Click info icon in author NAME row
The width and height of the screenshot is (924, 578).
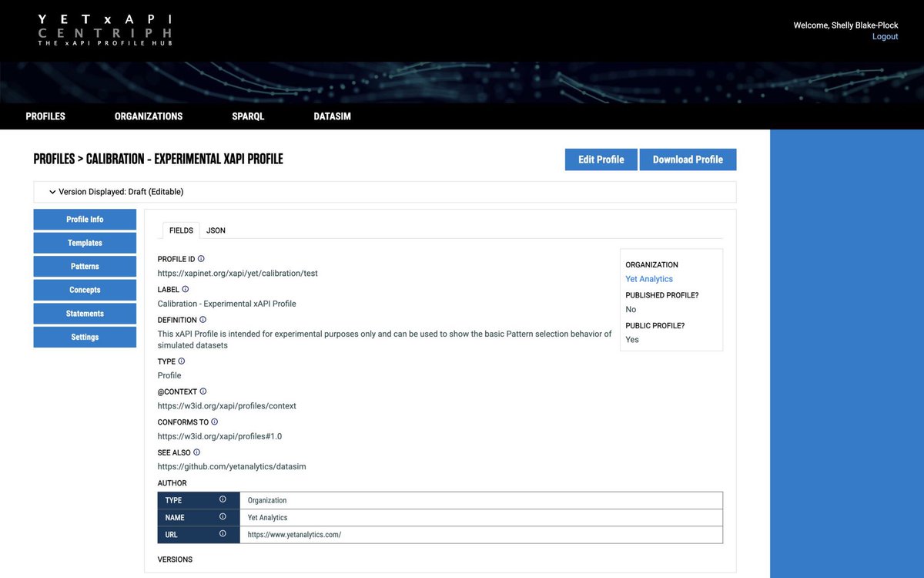(x=223, y=517)
